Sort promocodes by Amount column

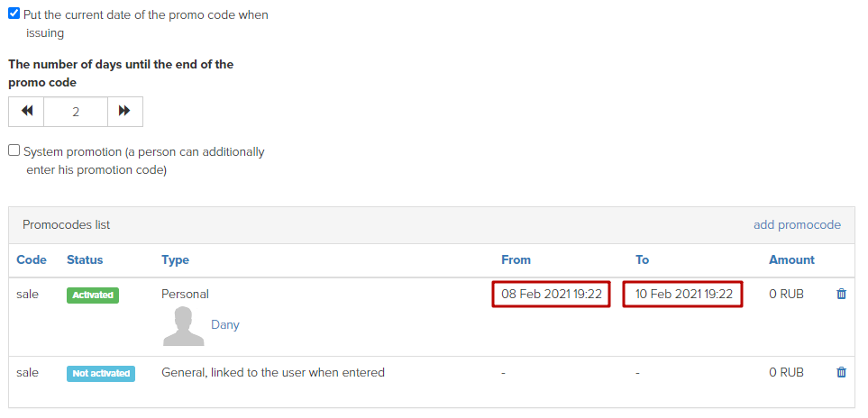click(791, 259)
